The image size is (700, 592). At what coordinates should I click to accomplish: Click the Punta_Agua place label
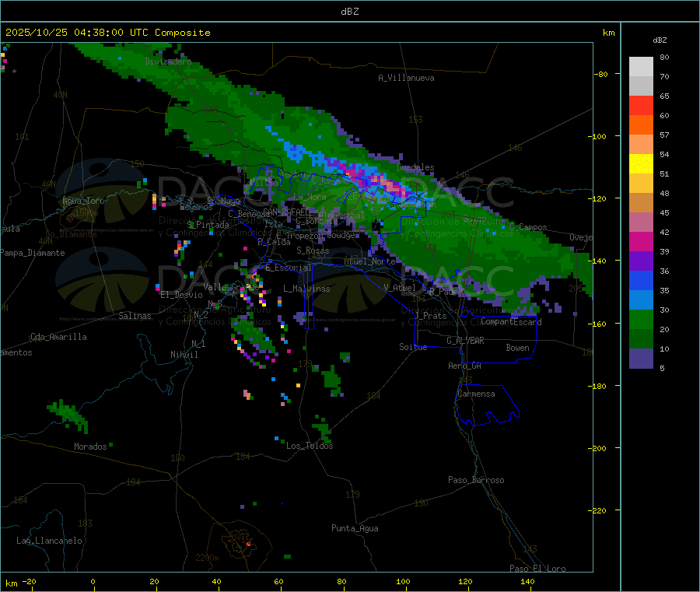[x=355, y=528]
